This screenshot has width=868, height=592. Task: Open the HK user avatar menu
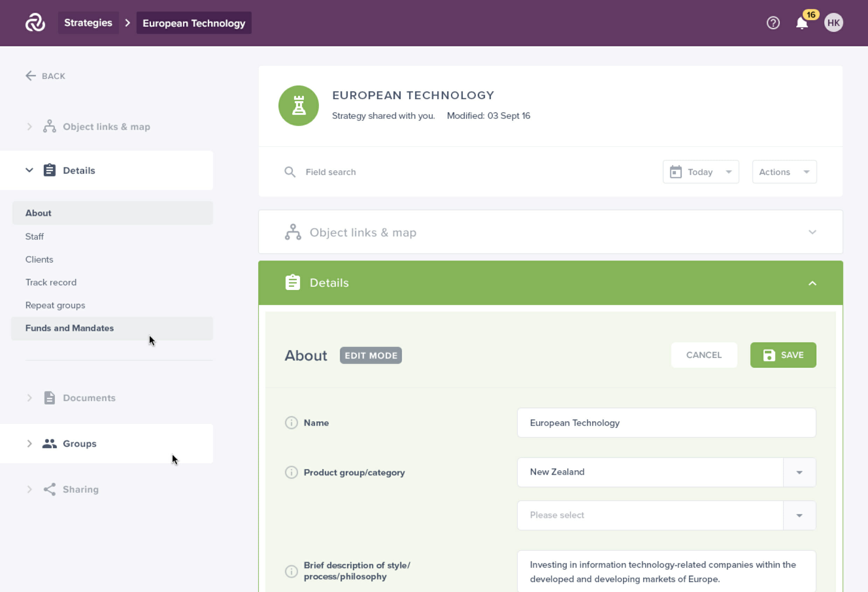tap(833, 23)
